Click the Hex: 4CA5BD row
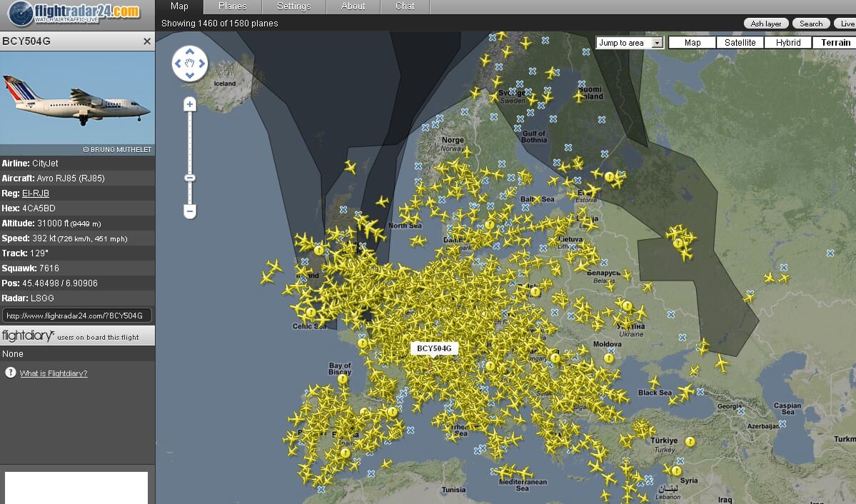The height and width of the screenshot is (504, 856). pos(78,208)
